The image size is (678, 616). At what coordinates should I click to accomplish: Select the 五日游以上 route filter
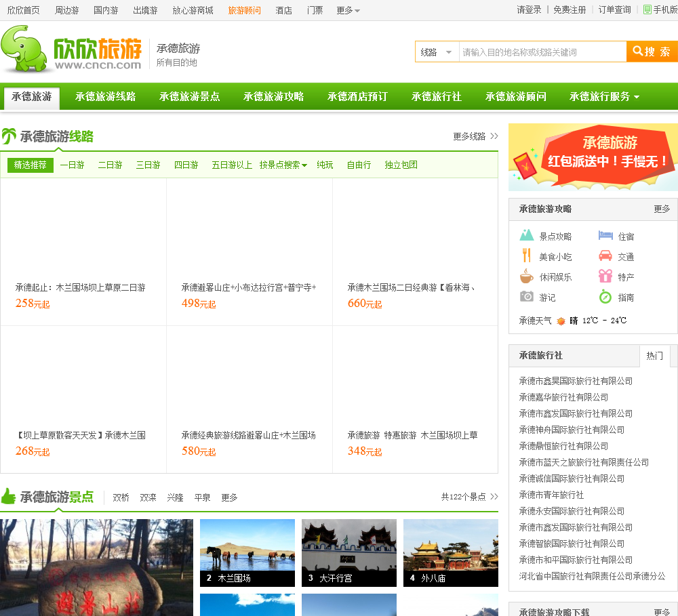(232, 165)
